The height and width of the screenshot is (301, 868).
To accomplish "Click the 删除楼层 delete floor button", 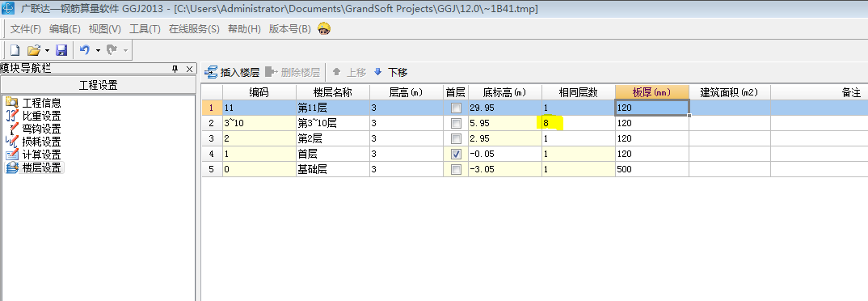I will coord(293,72).
